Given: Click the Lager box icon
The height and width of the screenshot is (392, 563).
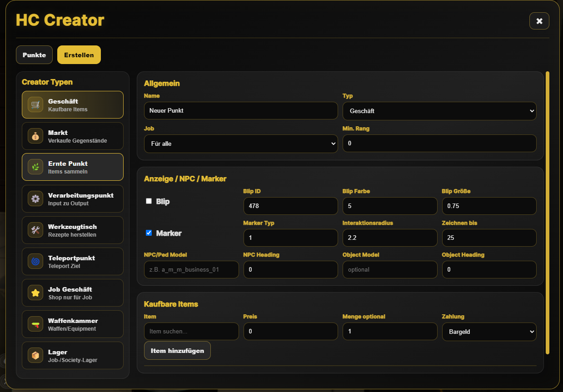Looking at the screenshot, I should [x=35, y=356].
